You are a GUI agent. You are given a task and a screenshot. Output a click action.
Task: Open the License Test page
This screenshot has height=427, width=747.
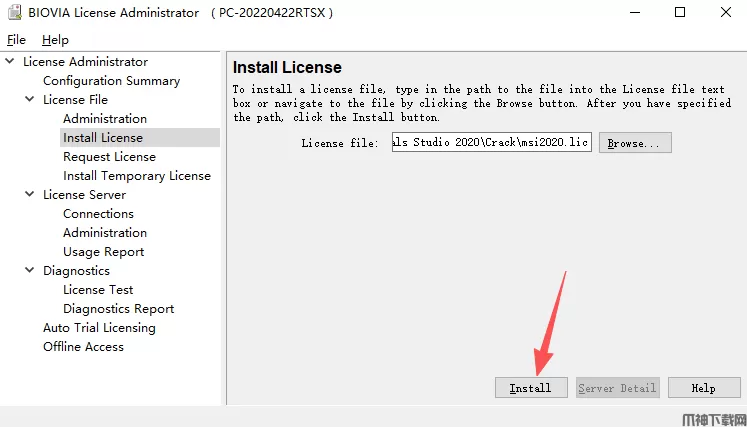(x=98, y=290)
